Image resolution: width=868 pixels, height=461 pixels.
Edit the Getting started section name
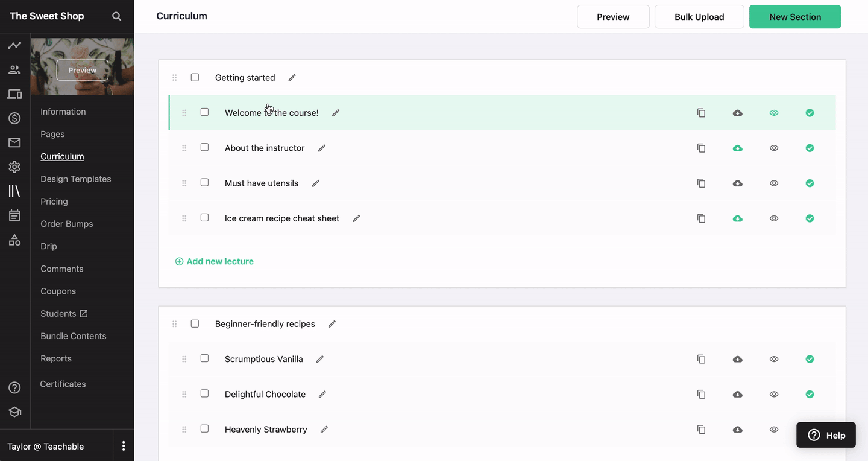(292, 78)
